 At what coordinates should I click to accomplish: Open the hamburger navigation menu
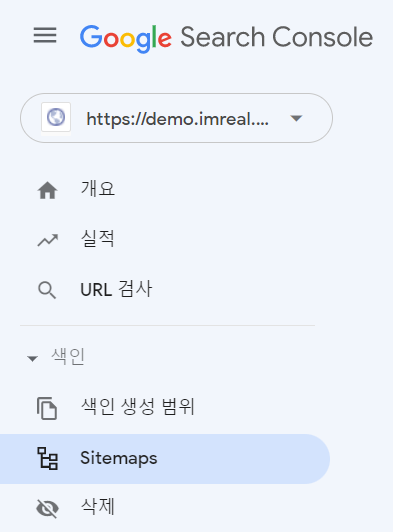point(45,35)
